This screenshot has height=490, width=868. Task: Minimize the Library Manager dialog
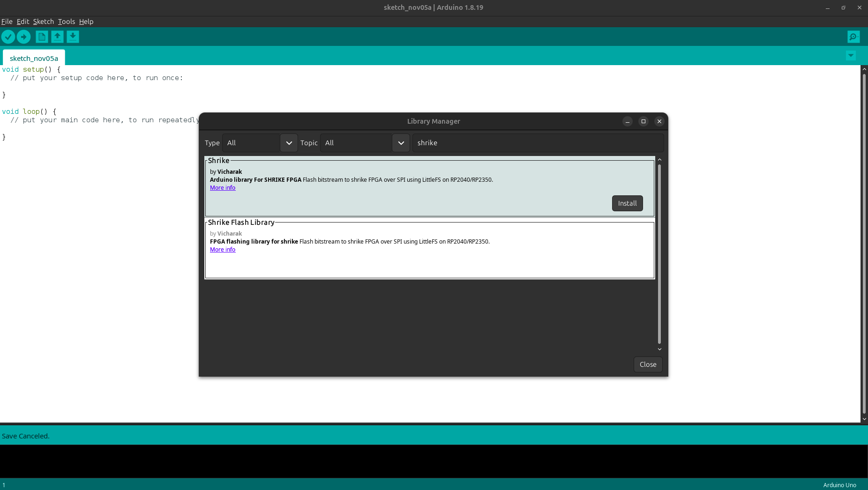[x=628, y=121]
